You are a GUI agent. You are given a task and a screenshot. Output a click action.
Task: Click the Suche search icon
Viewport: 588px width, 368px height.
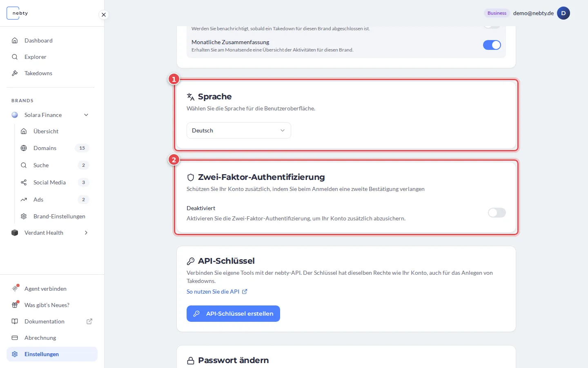[24, 165]
